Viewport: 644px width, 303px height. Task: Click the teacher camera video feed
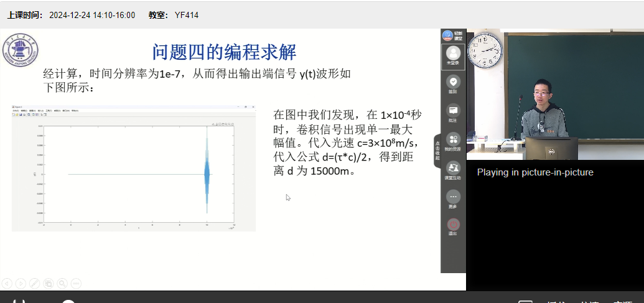555,93
